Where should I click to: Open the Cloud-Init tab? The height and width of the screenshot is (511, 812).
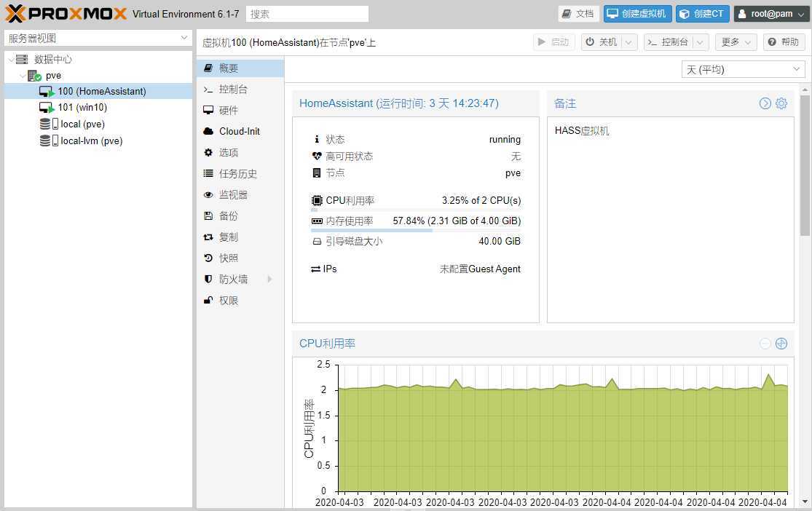pyautogui.click(x=240, y=132)
